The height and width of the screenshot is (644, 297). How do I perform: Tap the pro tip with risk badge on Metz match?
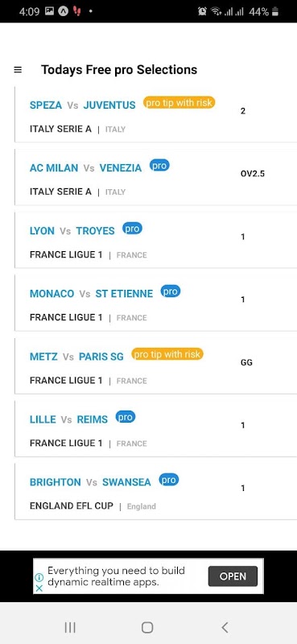(167, 354)
